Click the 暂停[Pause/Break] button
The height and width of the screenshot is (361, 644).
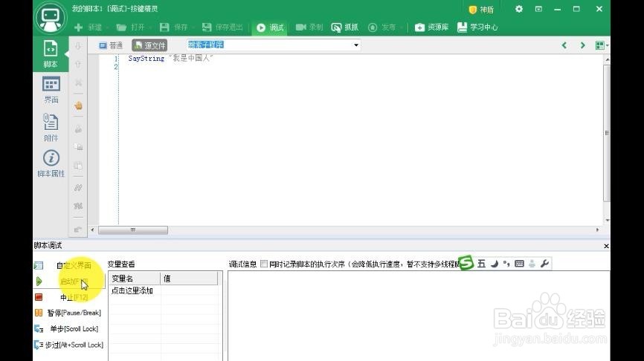tap(68, 313)
